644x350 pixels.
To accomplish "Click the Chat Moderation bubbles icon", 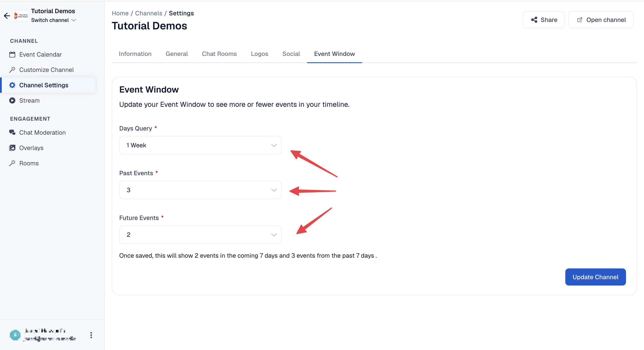I will 12,132.
